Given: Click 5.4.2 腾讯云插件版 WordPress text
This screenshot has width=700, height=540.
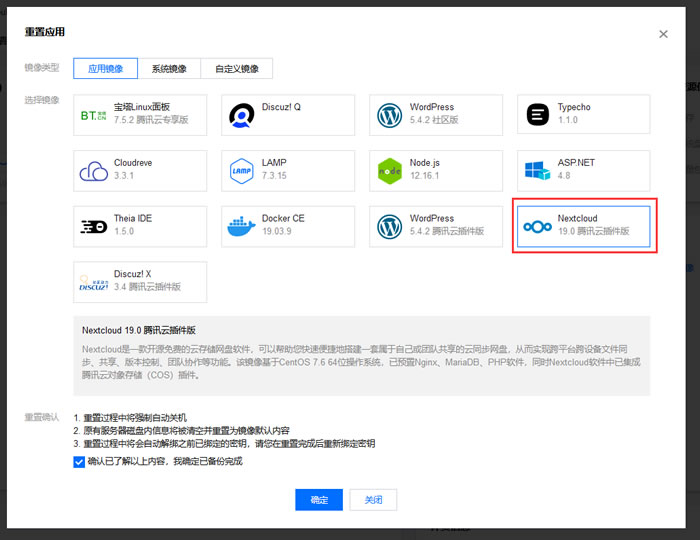Looking at the screenshot, I should pyautogui.click(x=447, y=231).
